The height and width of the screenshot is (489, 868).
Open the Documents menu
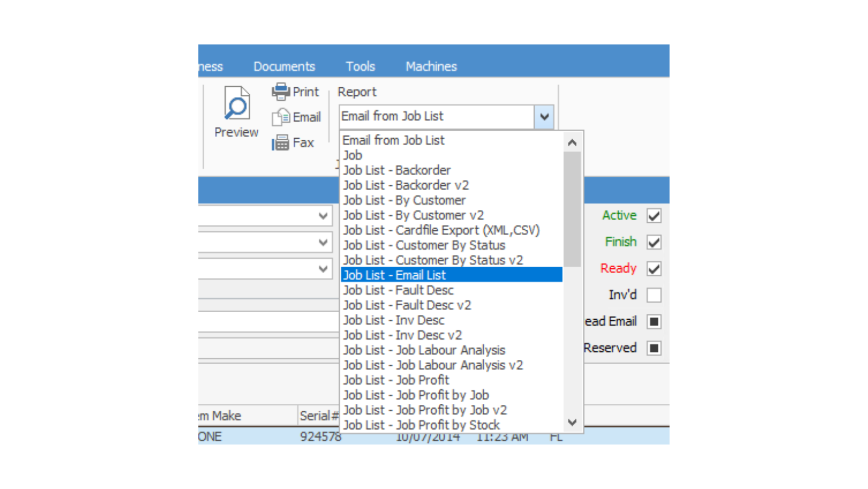coord(284,66)
